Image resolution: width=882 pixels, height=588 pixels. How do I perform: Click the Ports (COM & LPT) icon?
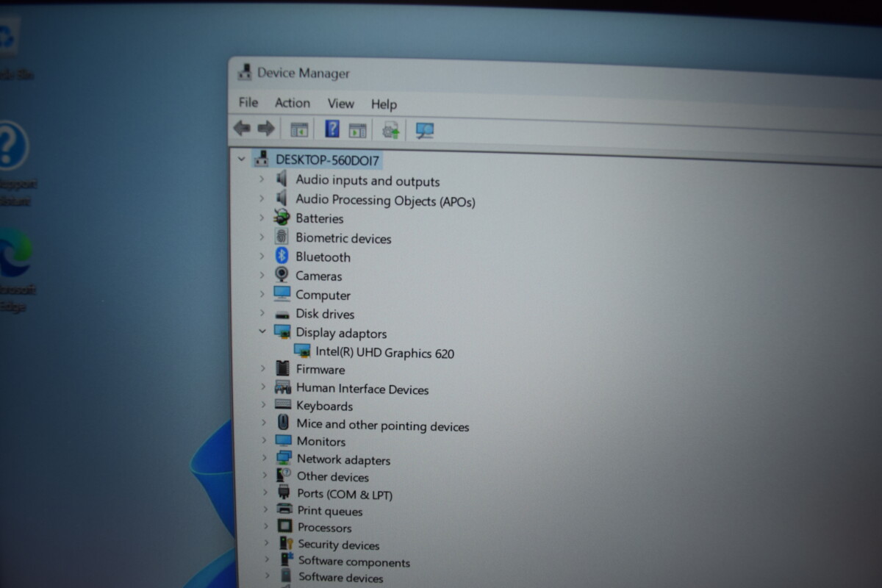(284, 492)
